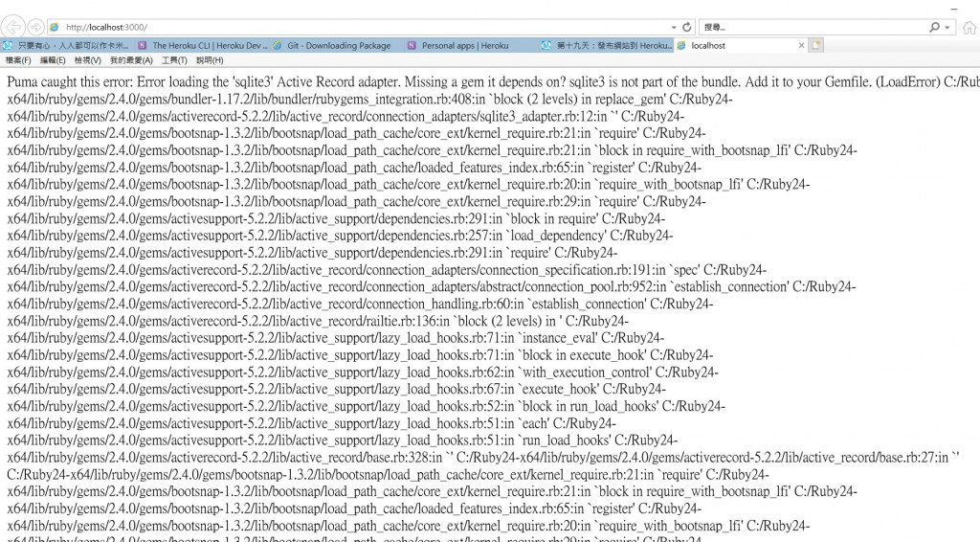Refresh the page with the reload icon

click(687, 28)
